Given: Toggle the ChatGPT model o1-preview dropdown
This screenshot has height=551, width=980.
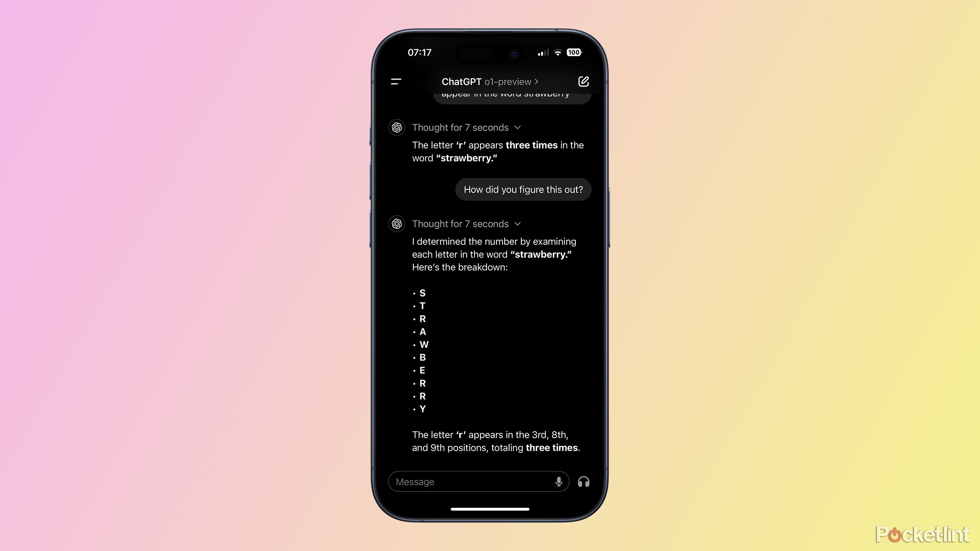Looking at the screenshot, I should 490,81.
